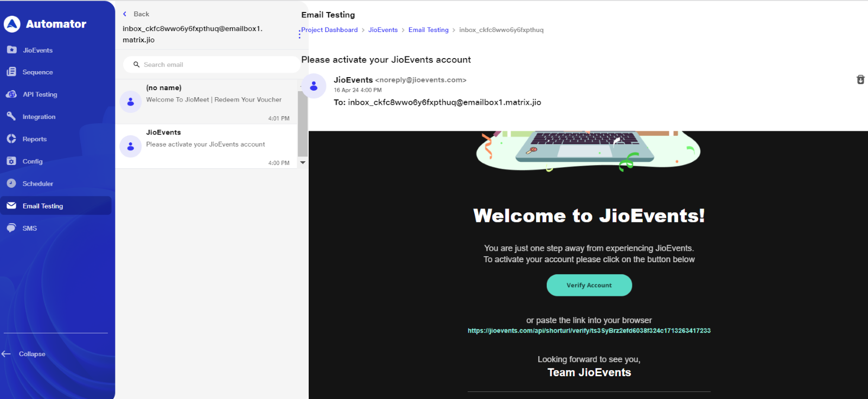The width and height of the screenshot is (868, 399).
Task: Click email list scrollbar down arrow
Action: [x=303, y=162]
